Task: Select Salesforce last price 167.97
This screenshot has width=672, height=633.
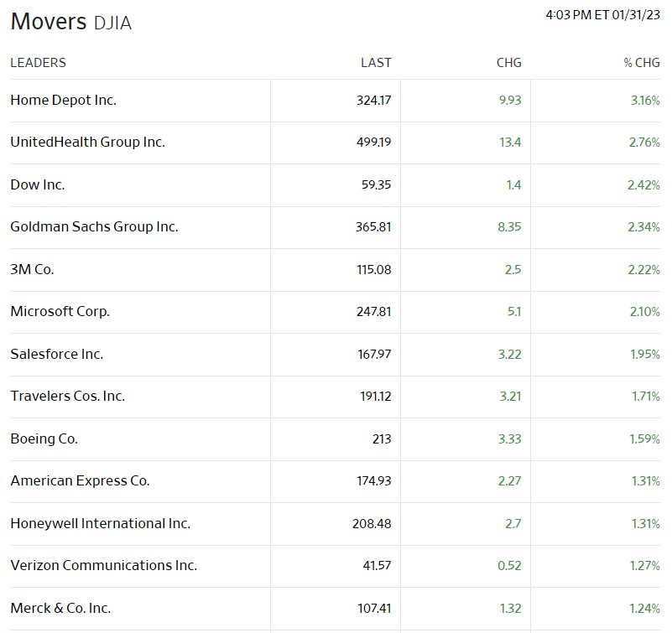Action: 374,354
